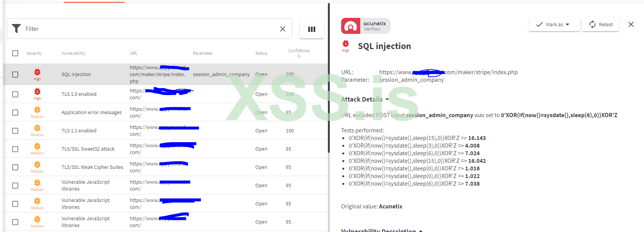Sort by Confidence % column header

point(299,53)
